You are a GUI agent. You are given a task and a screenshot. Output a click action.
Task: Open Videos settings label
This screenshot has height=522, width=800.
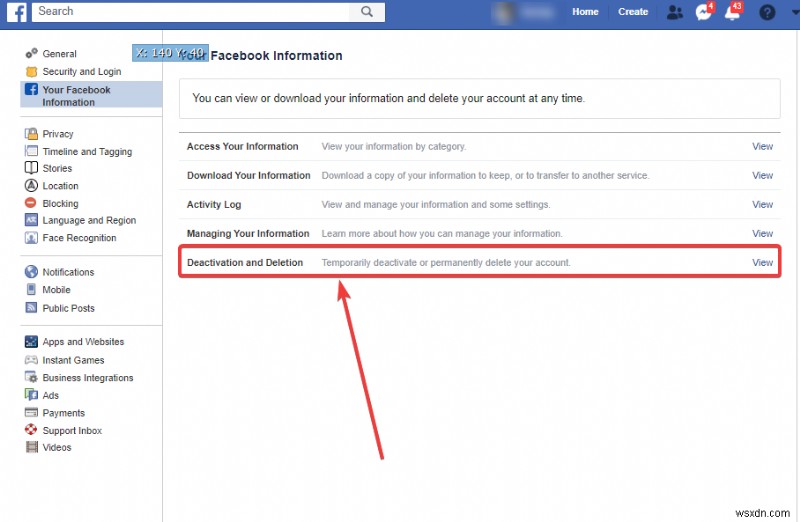57,448
